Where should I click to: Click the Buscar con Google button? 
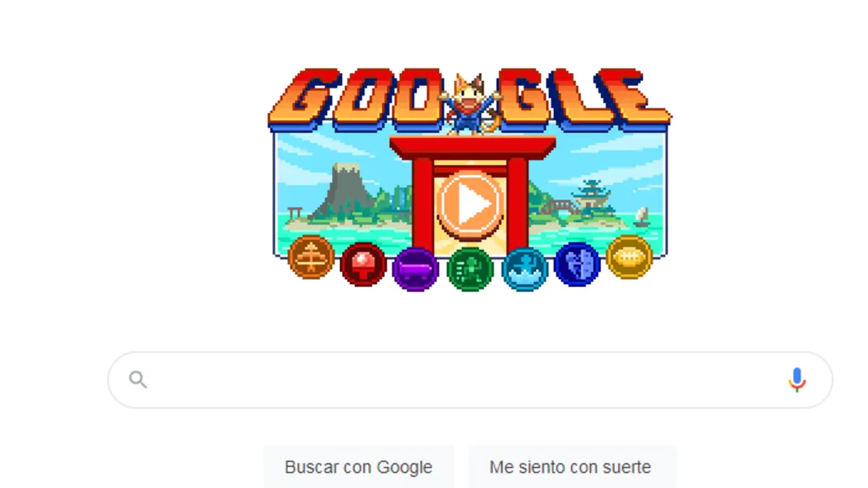359,467
